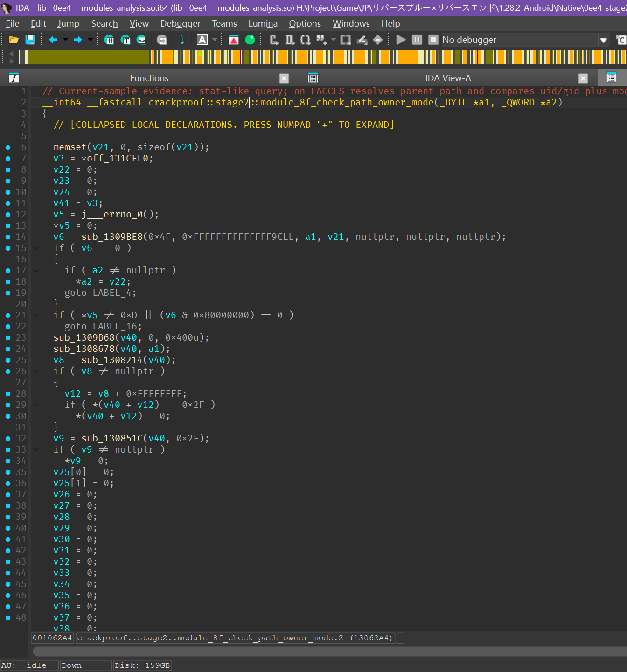The height and width of the screenshot is (672, 627).
Task: Click the gray square frame toolbar icon
Action: point(346,40)
